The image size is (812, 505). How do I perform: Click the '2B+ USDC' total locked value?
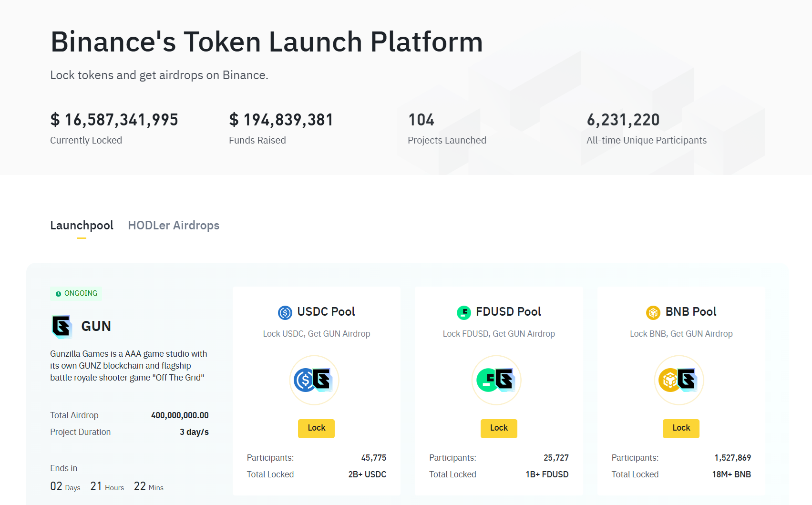coord(367,474)
